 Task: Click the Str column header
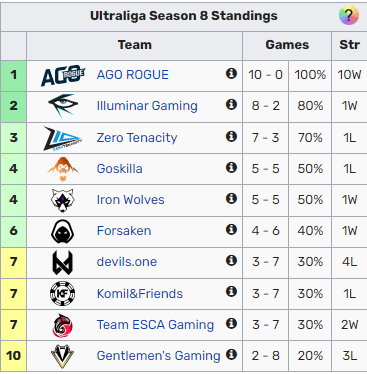(349, 45)
